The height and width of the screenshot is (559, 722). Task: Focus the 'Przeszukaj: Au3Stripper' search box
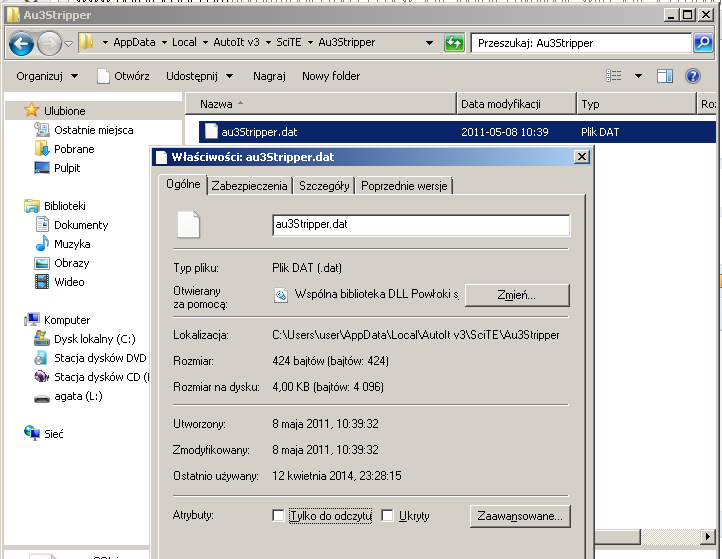pos(582,43)
